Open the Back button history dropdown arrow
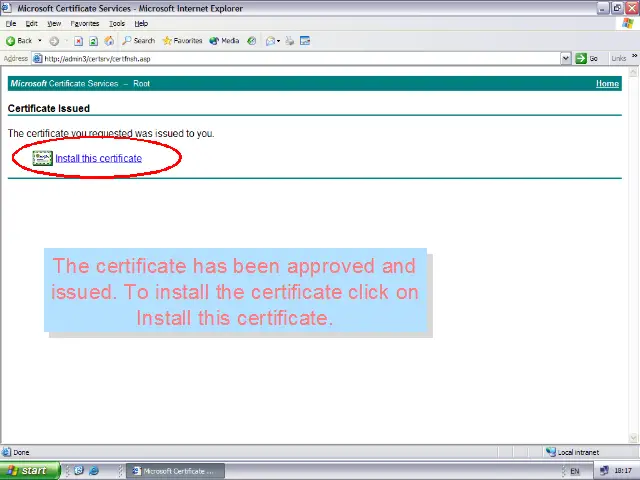Screen dimensions: 640x480 pyautogui.click(x=40, y=41)
